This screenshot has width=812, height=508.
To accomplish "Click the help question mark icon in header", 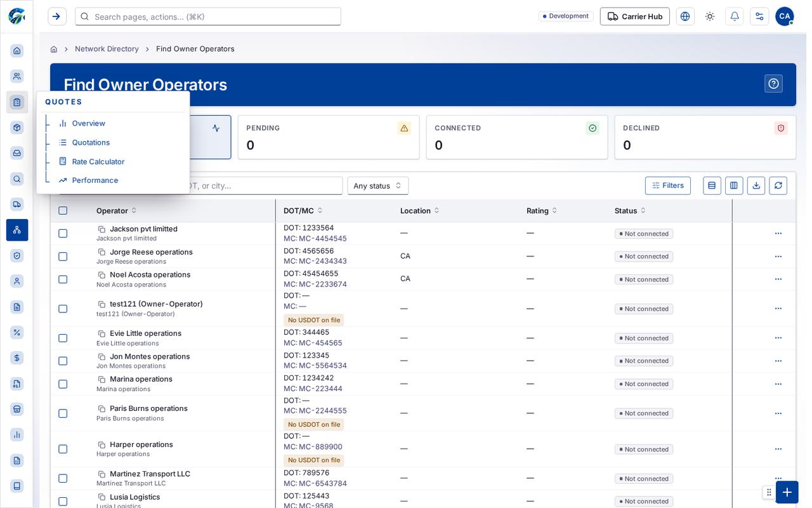I will [x=773, y=84].
